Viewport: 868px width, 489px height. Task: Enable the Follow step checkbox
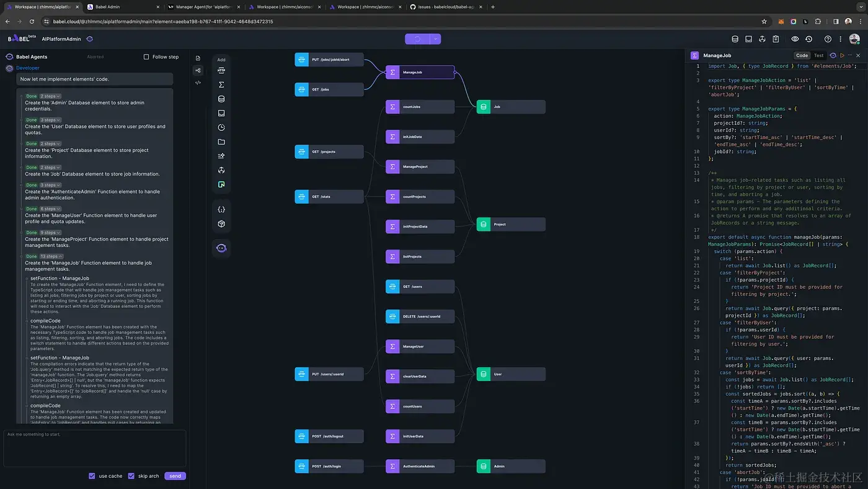(146, 57)
